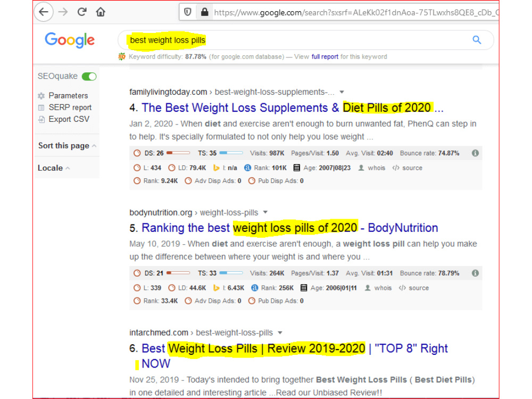Open result 4: The Best Weight Loss Supplements
Screen dimensions: 532x399
(x=293, y=107)
